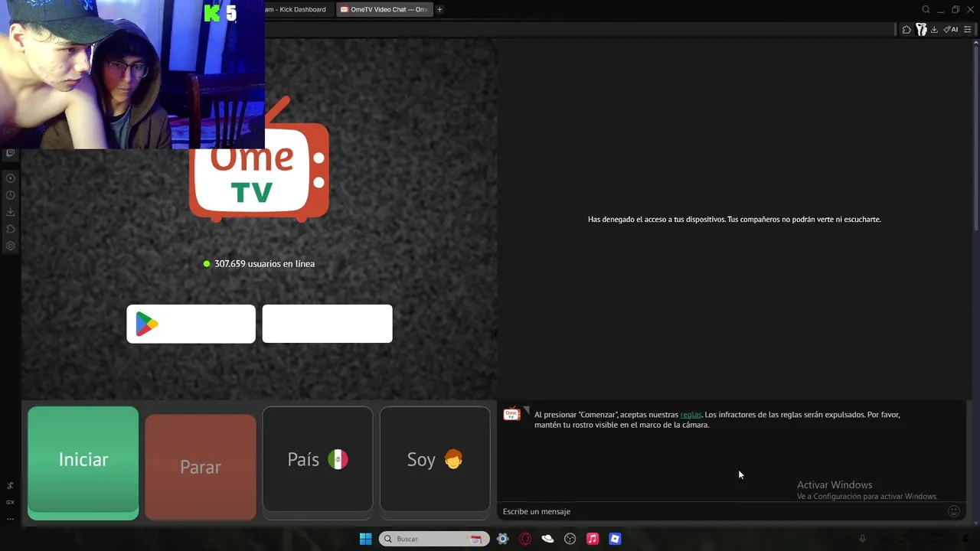
Task: Click the OmeTV avatar beside rules message
Action: coord(511,414)
